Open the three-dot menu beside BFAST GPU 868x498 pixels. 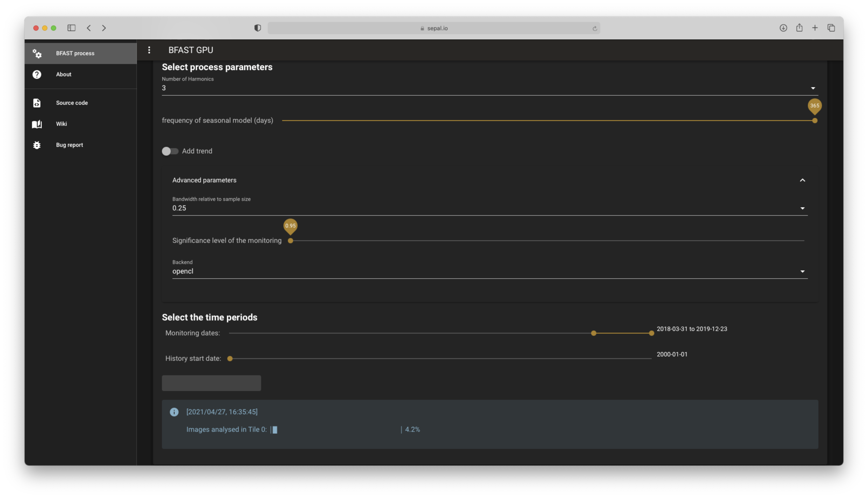coord(149,50)
